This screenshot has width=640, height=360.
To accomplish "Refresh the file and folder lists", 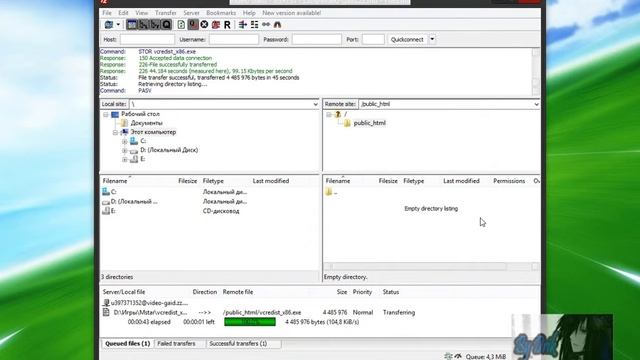I will pyautogui.click(x=181, y=25).
